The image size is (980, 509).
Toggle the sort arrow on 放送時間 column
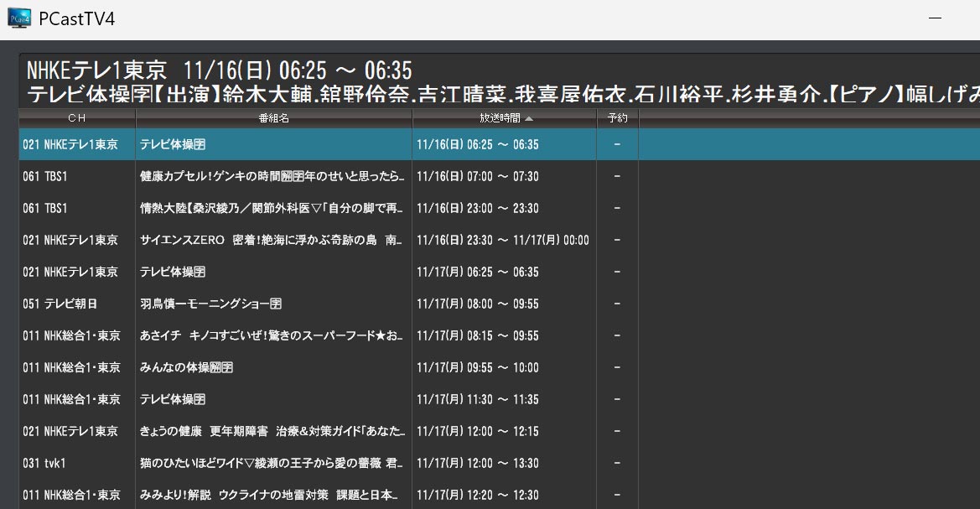[528, 119]
